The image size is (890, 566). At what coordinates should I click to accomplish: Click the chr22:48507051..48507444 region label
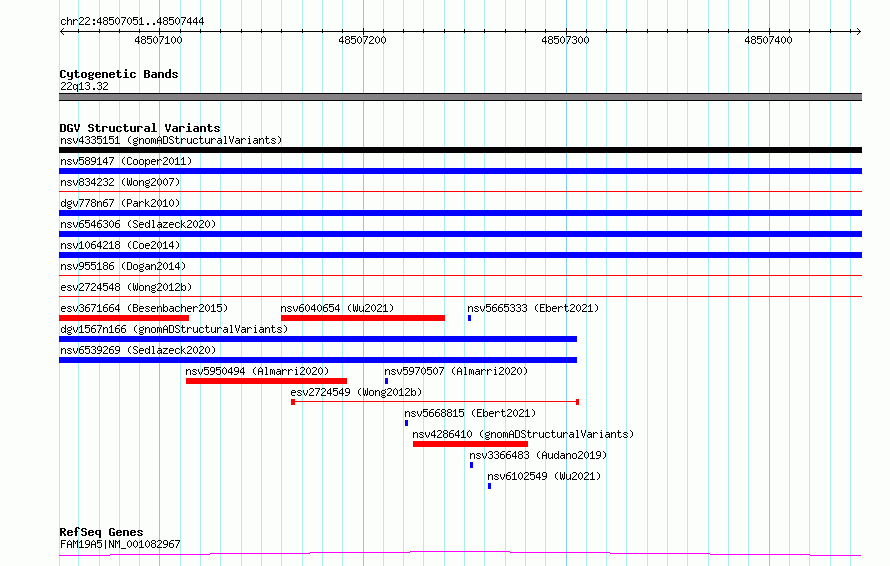click(132, 22)
